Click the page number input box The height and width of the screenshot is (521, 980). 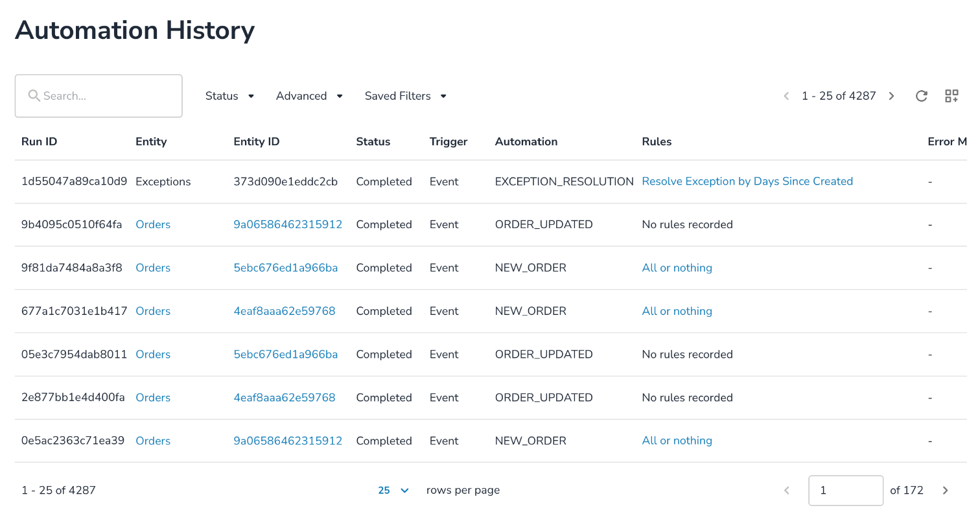click(846, 491)
